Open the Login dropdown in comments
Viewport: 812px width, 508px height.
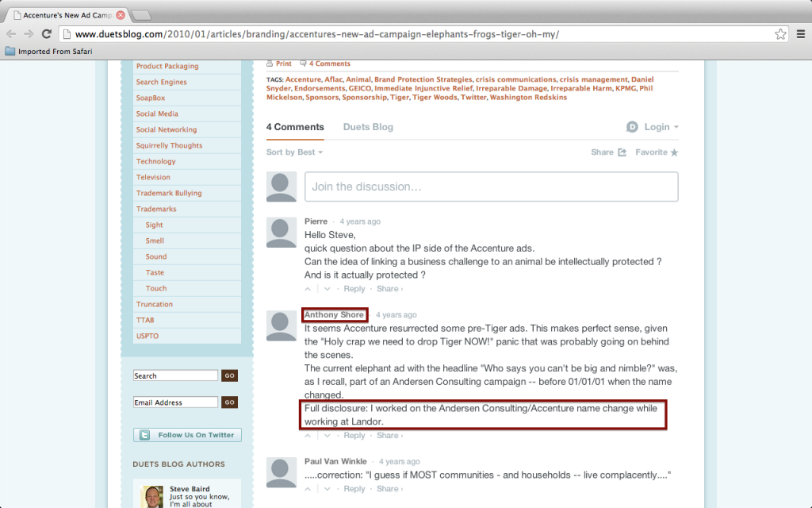click(661, 127)
